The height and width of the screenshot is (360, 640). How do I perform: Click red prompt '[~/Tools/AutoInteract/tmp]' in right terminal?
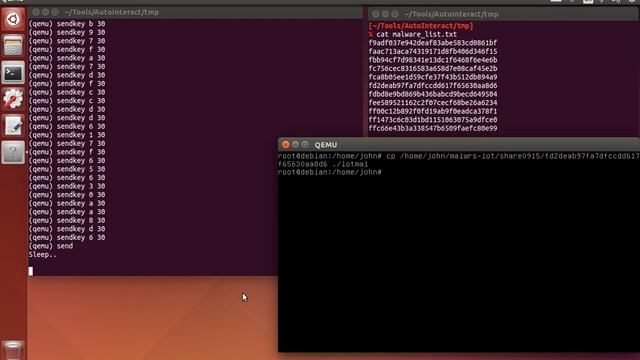[x=421, y=26]
